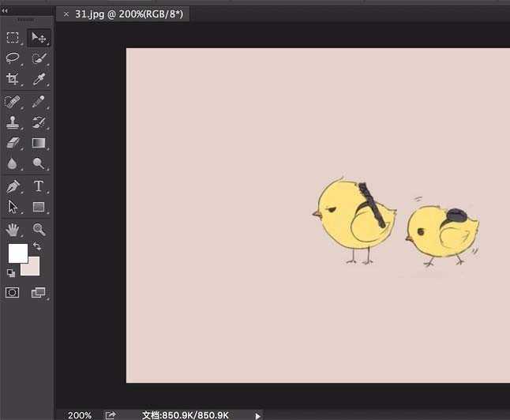Close the 31.jpg document tab
The image size is (510, 420).
coord(66,14)
